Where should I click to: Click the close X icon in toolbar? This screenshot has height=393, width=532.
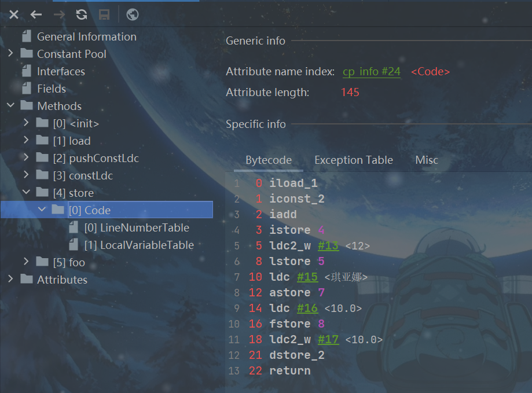pos(14,14)
